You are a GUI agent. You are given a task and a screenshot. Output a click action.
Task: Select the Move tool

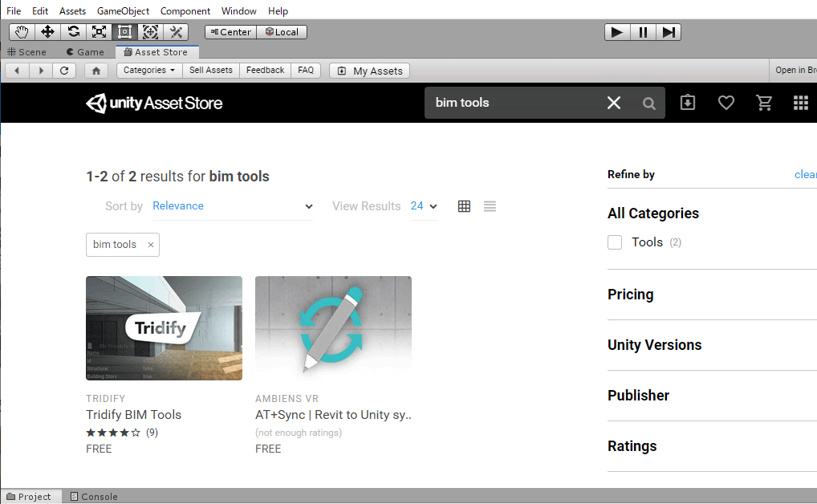click(47, 32)
